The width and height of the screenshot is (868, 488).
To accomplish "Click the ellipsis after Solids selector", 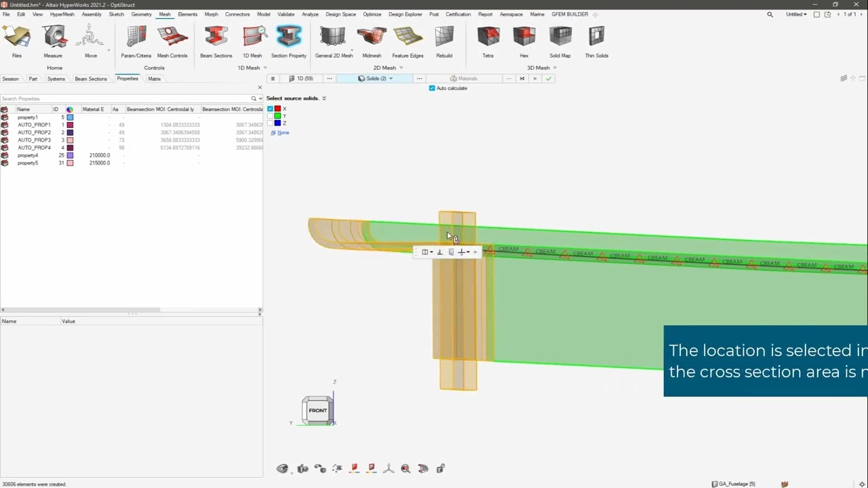I will click(419, 79).
